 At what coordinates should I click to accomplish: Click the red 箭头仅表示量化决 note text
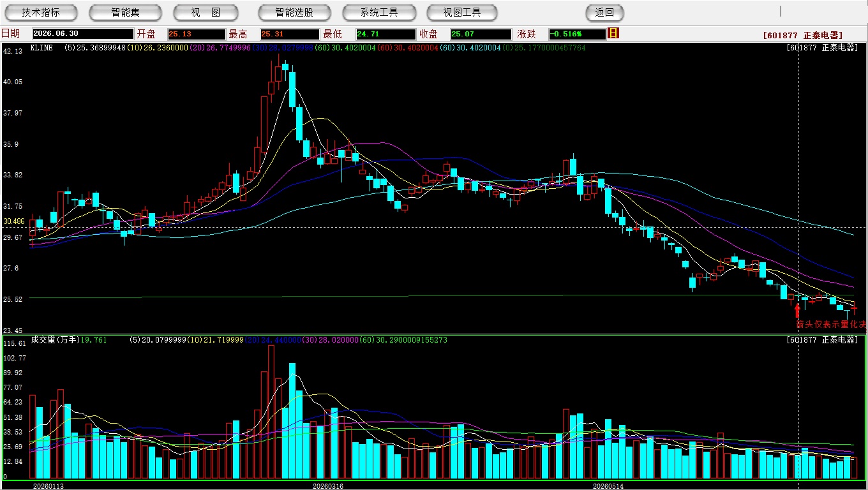832,325
